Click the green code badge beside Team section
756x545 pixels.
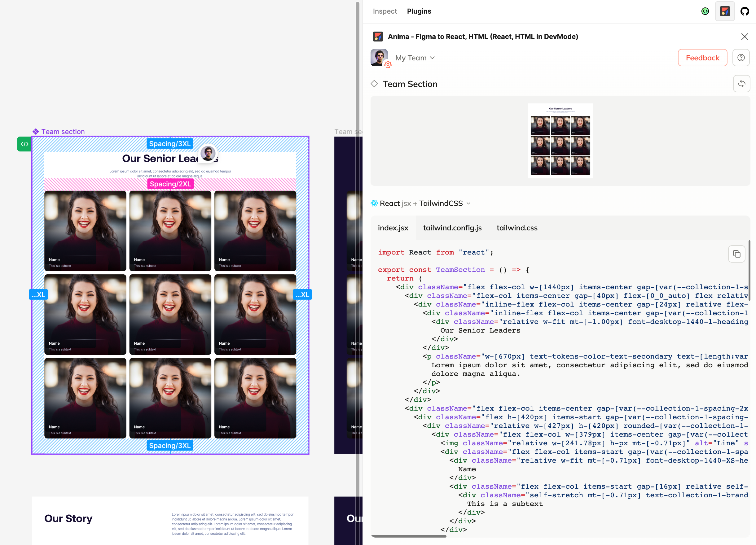(x=24, y=144)
